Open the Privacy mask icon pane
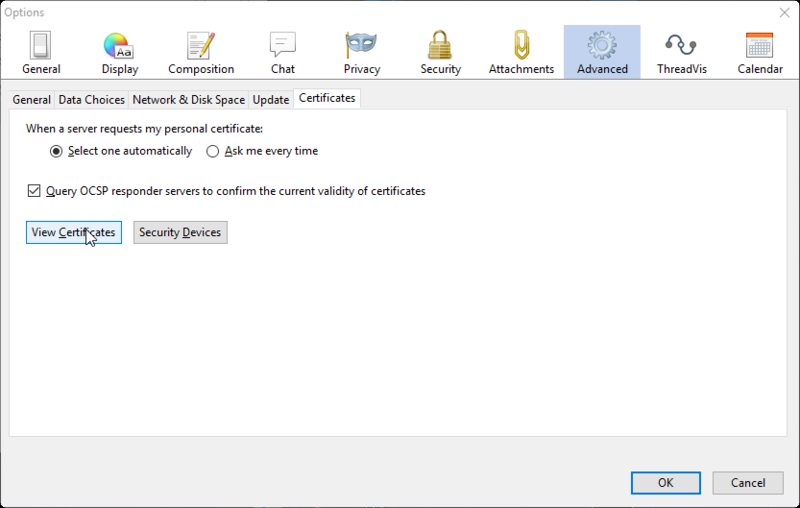This screenshot has height=508, width=800. coord(361,52)
